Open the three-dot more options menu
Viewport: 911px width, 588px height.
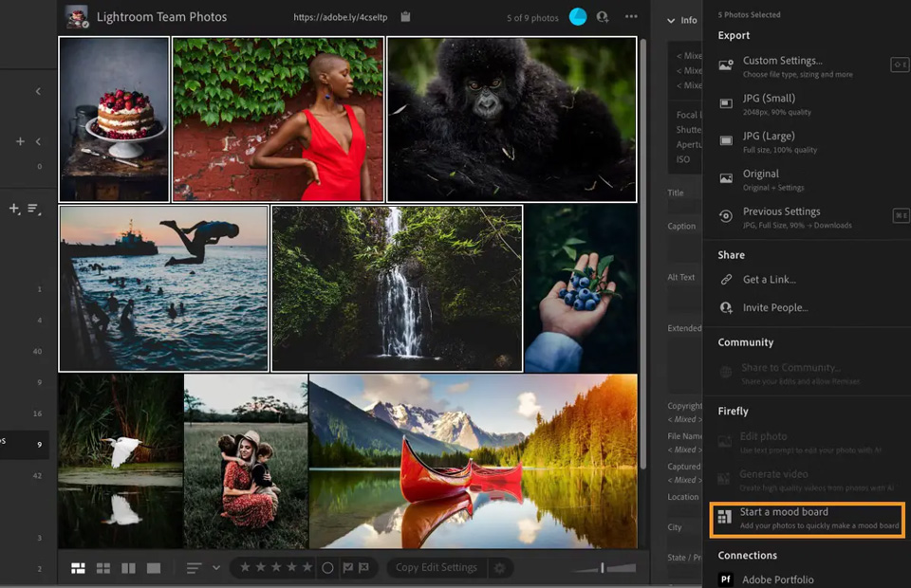(x=631, y=17)
